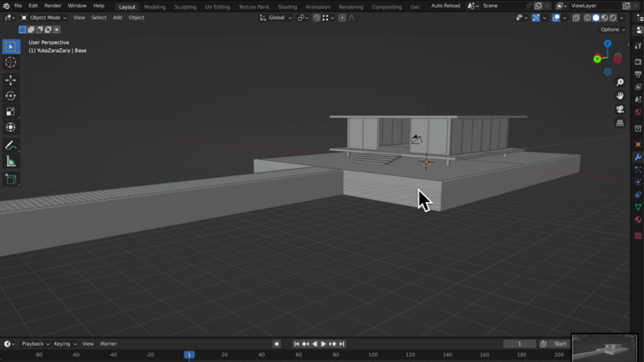Screen dimensions: 644x362
Task: Open the Output properties printer icon
Action: [x=638, y=74]
